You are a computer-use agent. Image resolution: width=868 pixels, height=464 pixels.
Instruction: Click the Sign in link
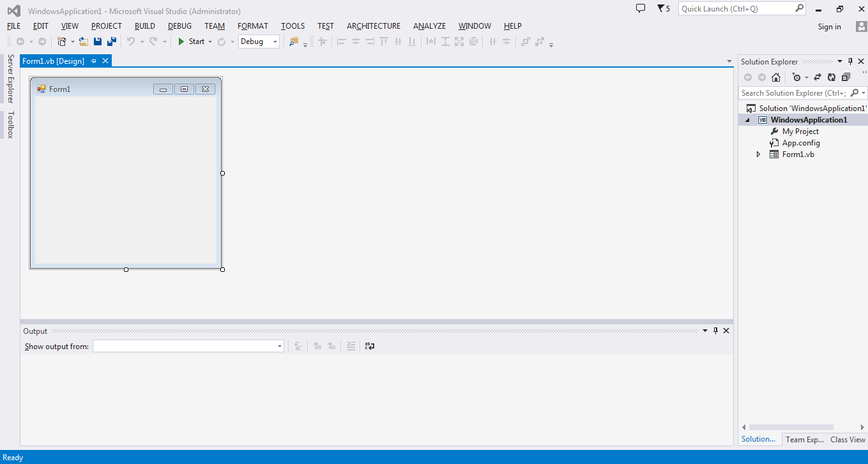point(830,27)
